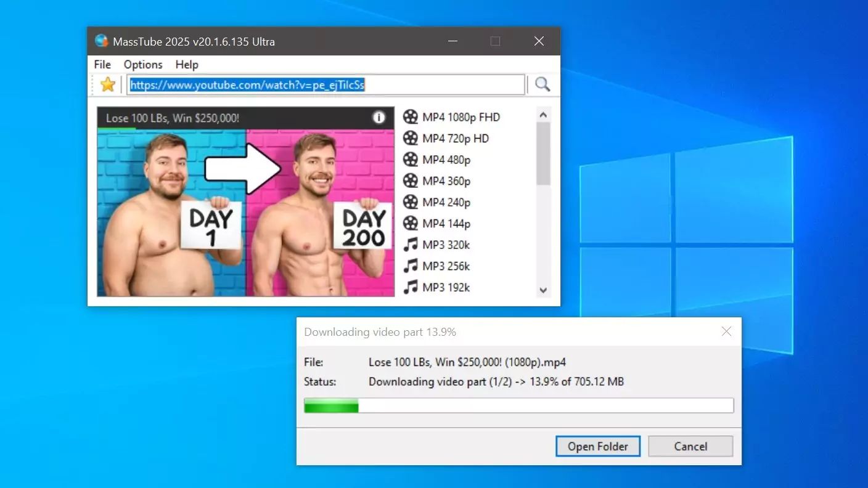Select the MP4 720p HD format text
Viewport: 868px width, 488px height.
point(456,139)
